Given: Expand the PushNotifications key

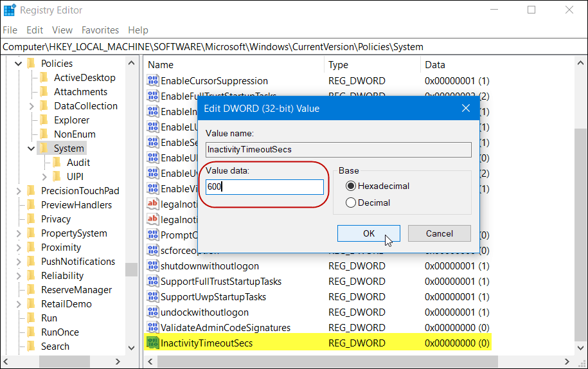Looking at the screenshot, I should (19, 262).
